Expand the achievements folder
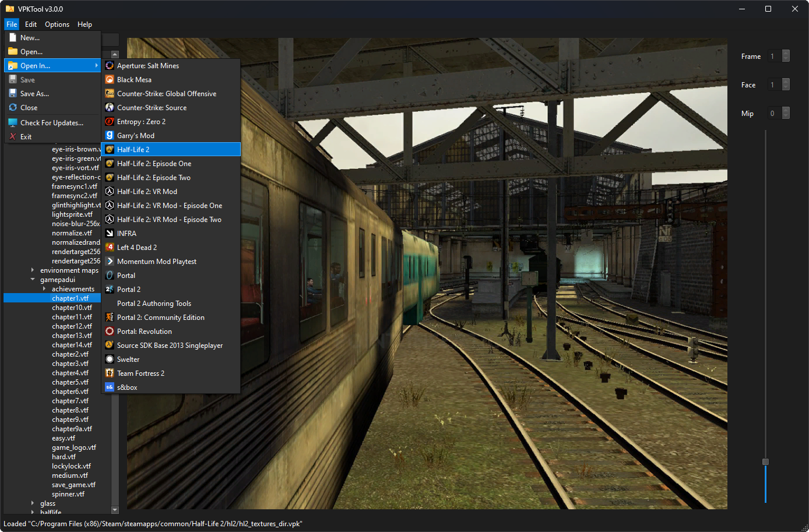 tap(44, 288)
